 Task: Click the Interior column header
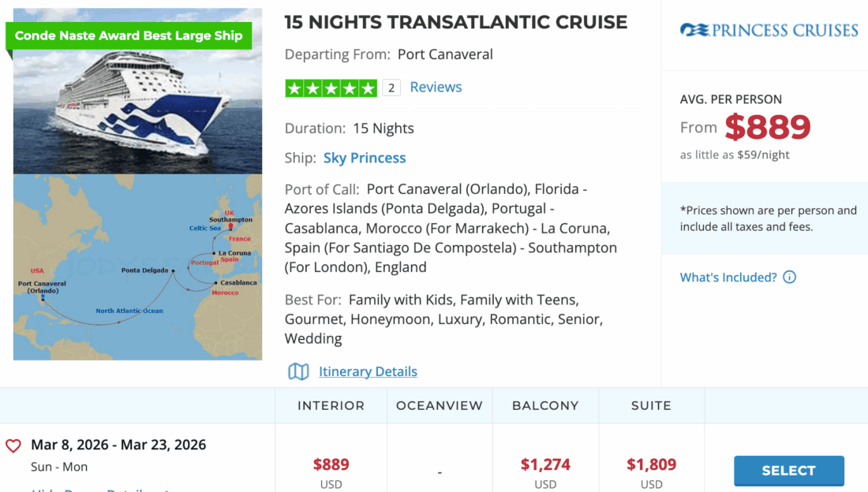point(331,406)
